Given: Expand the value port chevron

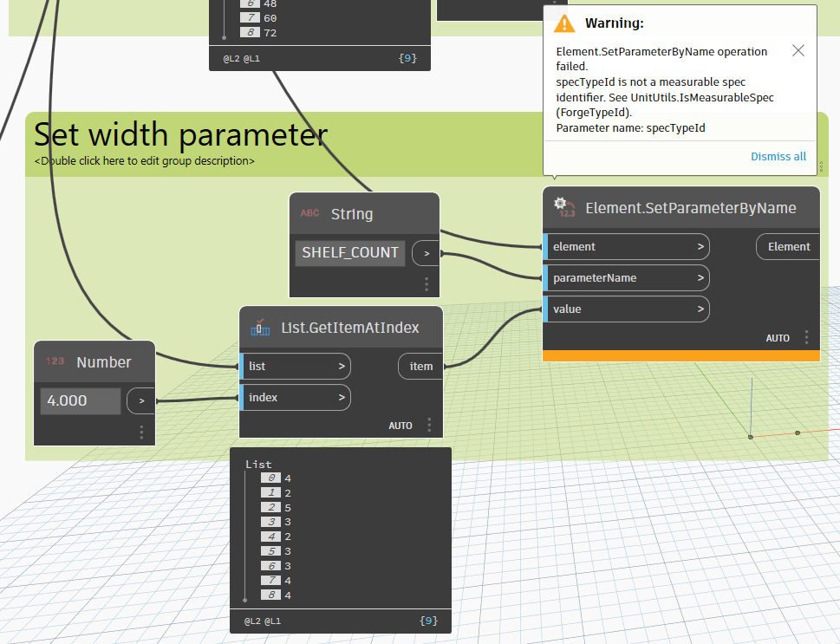Looking at the screenshot, I should pos(700,309).
